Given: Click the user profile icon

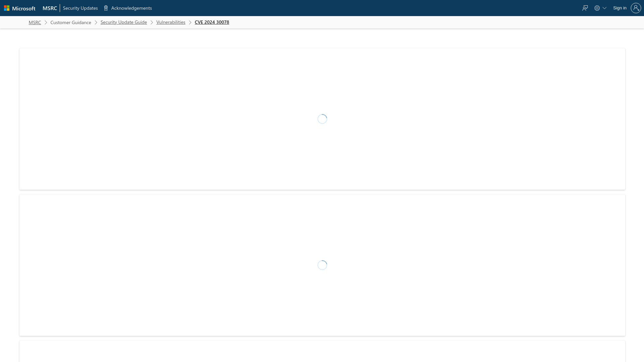Looking at the screenshot, I should [x=636, y=8].
